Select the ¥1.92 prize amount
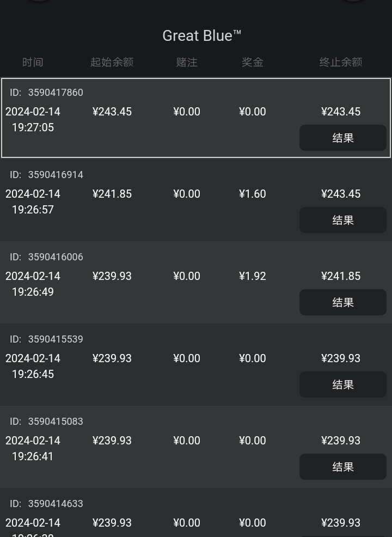 [x=253, y=276]
